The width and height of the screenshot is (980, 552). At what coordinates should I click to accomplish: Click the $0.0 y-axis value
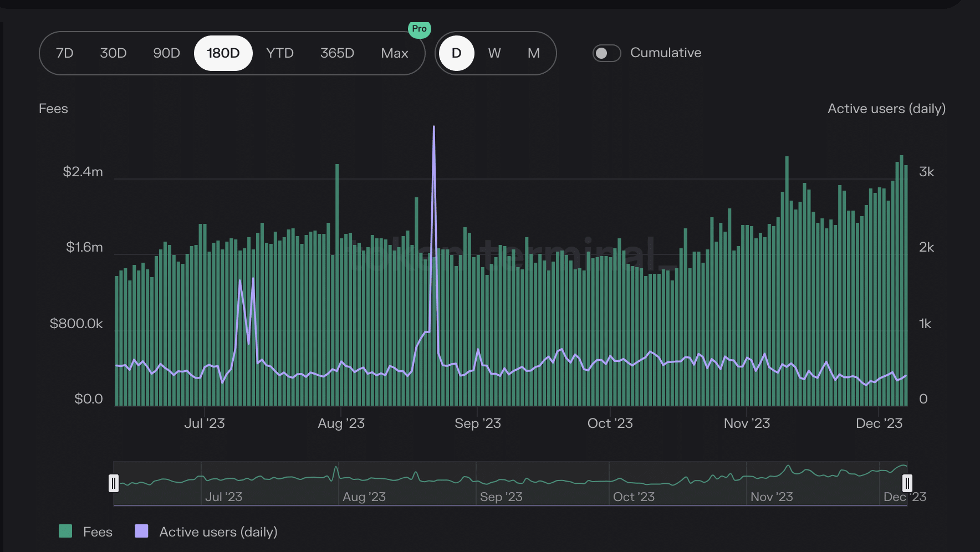coord(89,399)
